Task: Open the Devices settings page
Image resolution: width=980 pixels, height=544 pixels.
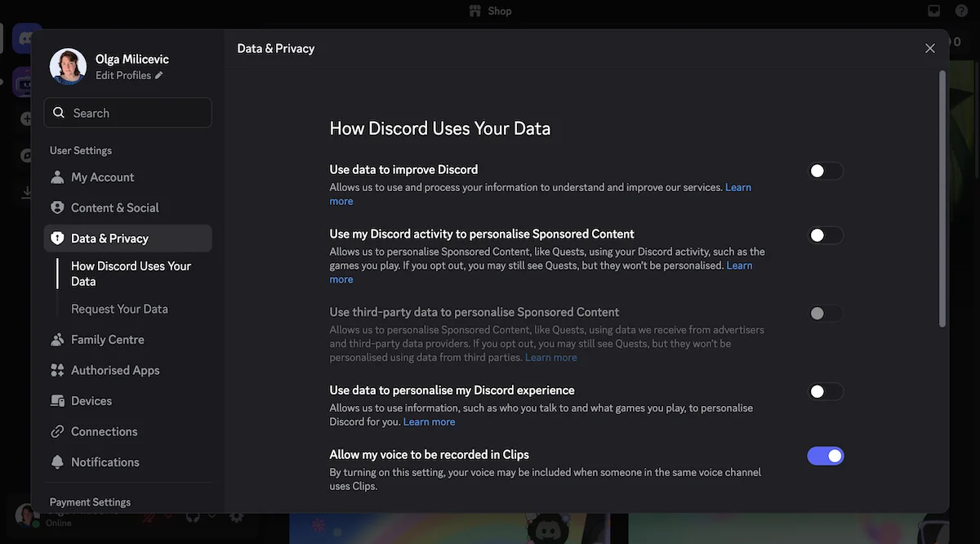Action: coord(128,401)
